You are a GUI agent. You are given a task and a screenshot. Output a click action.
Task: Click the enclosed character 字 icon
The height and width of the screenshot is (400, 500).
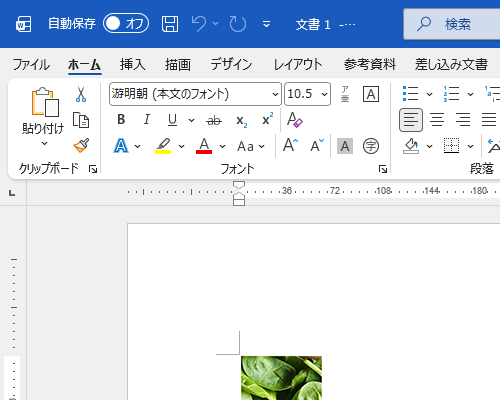371,146
